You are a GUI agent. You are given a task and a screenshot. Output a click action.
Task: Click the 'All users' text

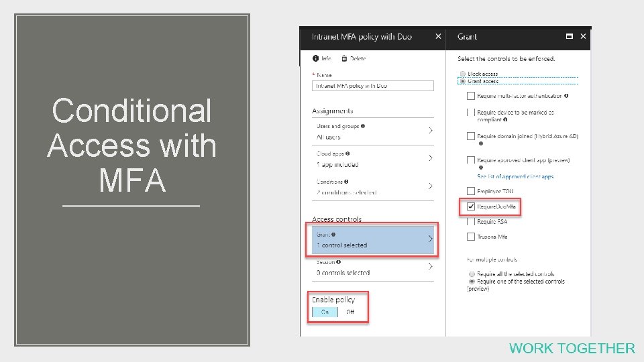click(328, 137)
